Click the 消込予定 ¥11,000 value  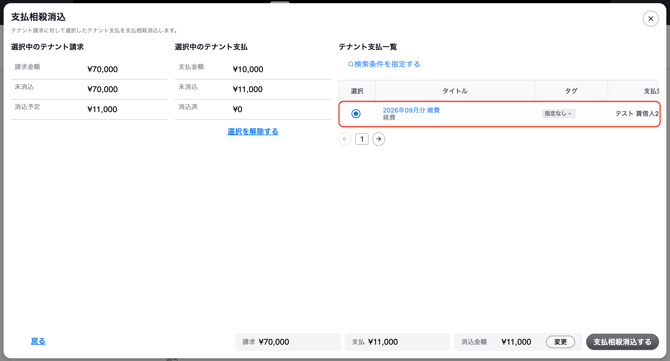pyautogui.click(x=102, y=109)
